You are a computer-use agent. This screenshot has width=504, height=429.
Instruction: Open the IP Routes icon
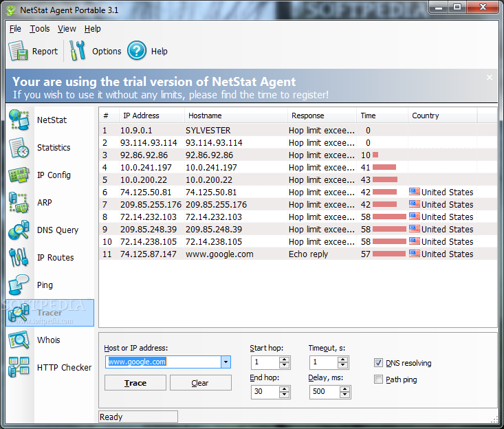[19, 257]
